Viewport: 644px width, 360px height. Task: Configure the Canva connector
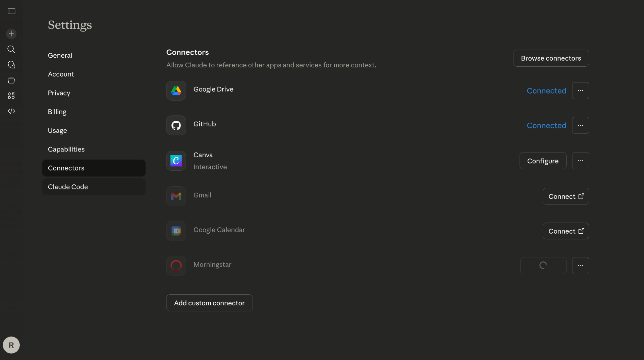(x=543, y=161)
